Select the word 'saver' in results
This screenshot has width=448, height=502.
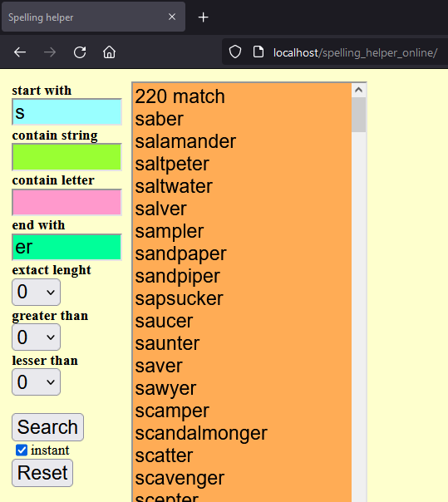pos(159,366)
